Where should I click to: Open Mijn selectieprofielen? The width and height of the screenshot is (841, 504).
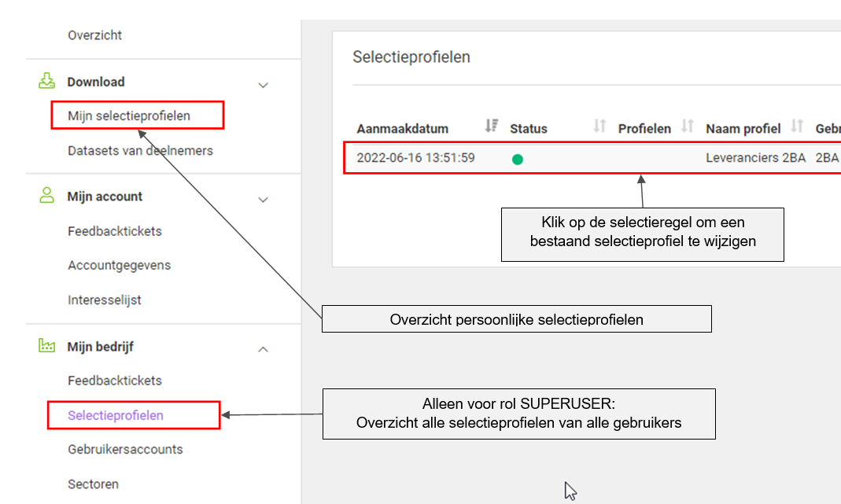(127, 115)
